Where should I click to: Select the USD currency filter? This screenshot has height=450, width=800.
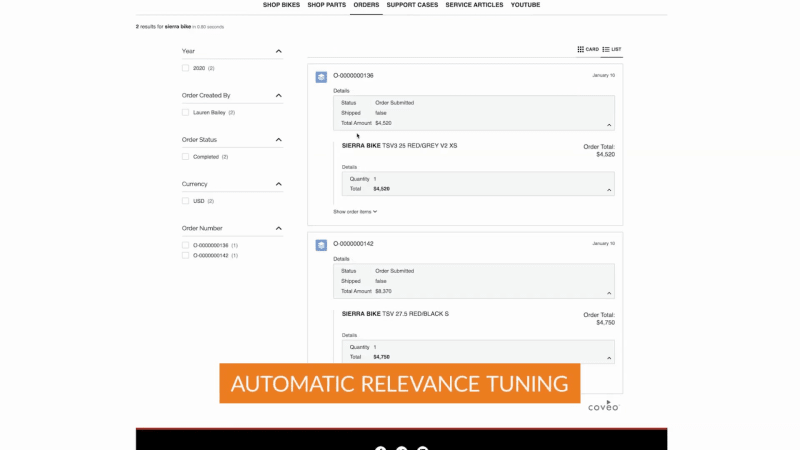186,201
